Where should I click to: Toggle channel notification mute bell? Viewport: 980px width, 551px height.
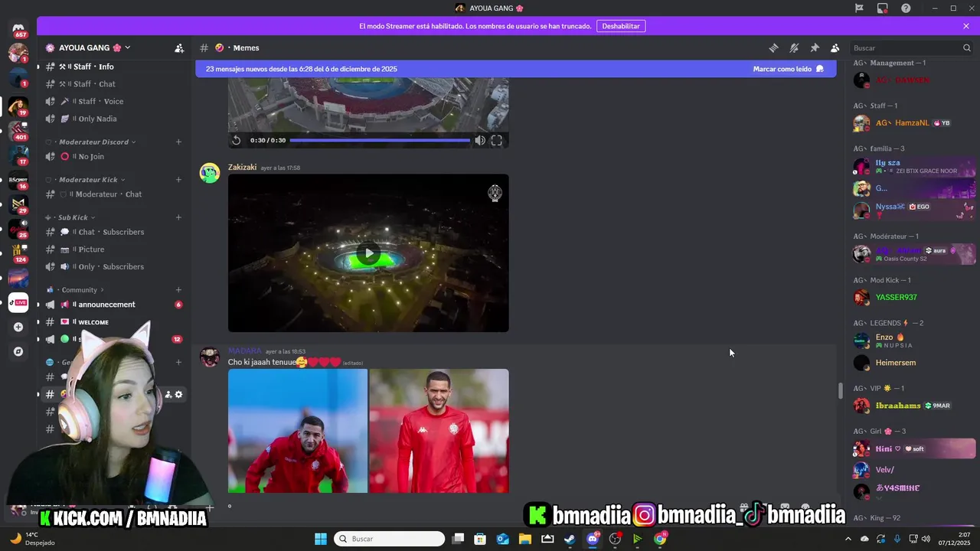[794, 47]
